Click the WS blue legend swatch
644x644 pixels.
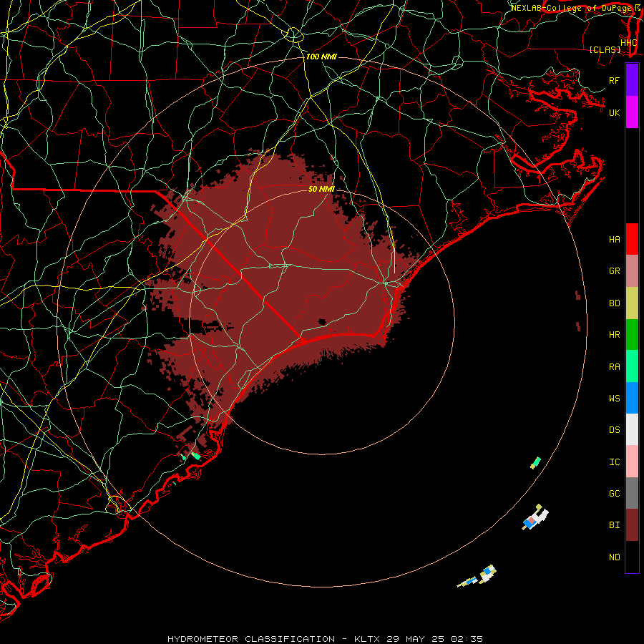(x=632, y=398)
